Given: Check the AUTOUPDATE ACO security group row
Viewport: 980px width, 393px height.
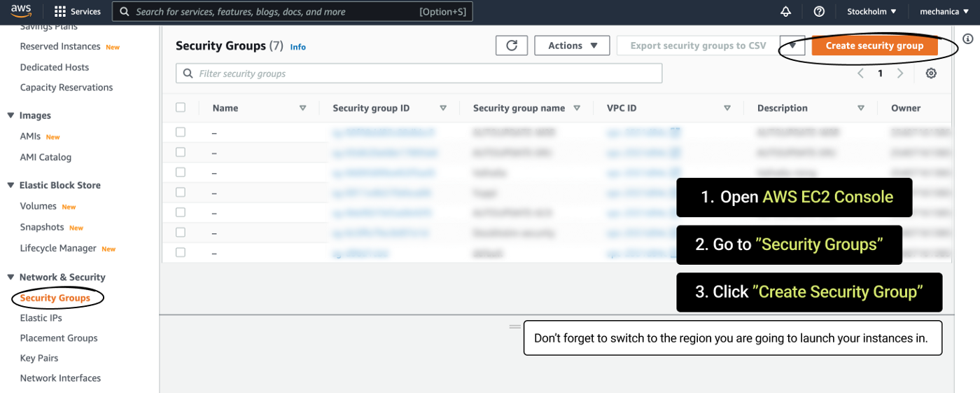Looking at the screenshot, I should pyautogui.click(x=181, y=212).
